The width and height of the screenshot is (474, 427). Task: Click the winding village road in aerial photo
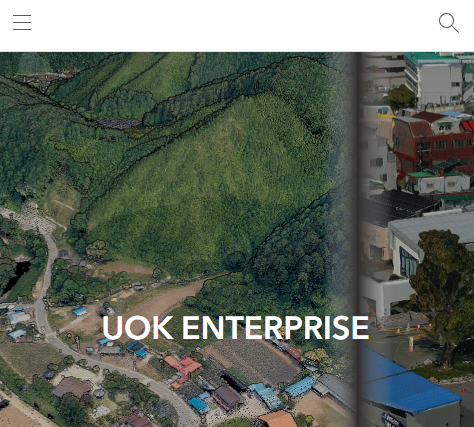click(x=50, y=300)
